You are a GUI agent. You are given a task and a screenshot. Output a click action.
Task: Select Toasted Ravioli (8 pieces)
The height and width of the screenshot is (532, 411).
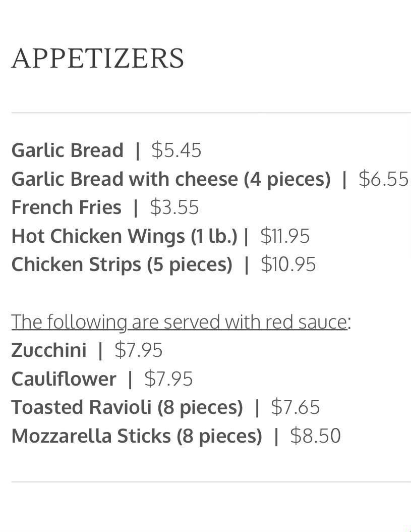[x=127, y=407]
